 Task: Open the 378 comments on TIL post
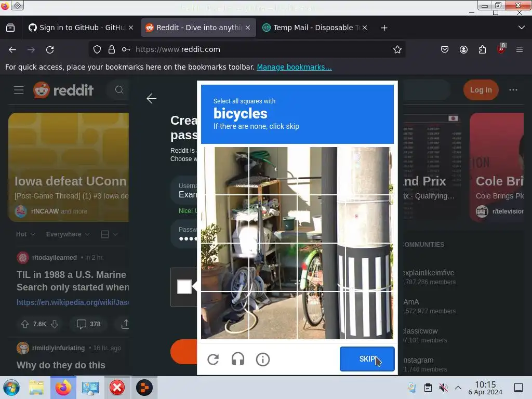point(88,324)
